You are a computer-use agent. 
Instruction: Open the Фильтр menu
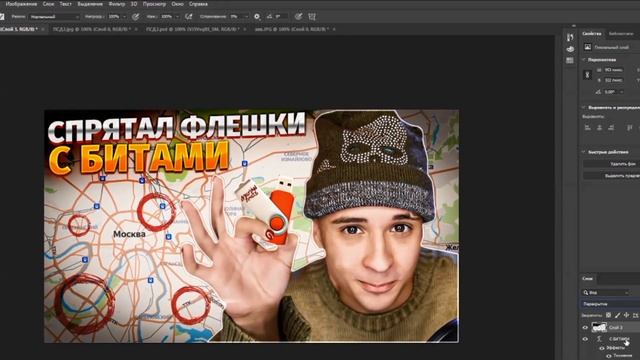(x=117, y=4)
